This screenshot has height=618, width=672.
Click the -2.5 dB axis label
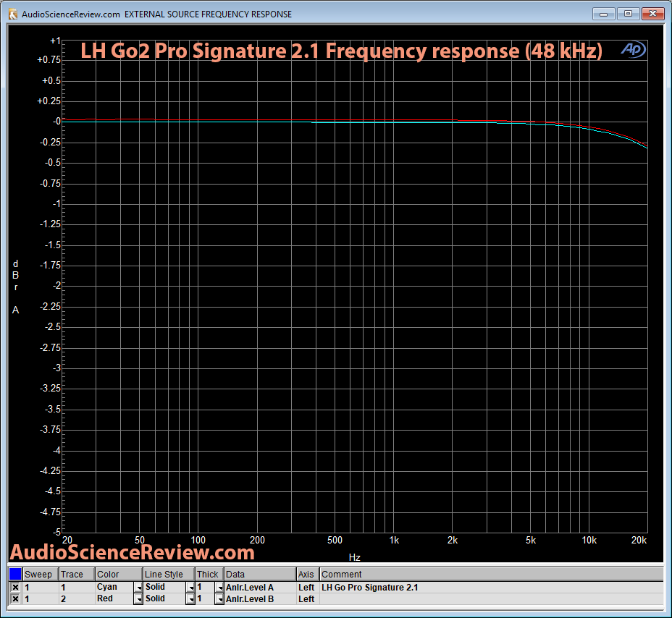(53, 327)
